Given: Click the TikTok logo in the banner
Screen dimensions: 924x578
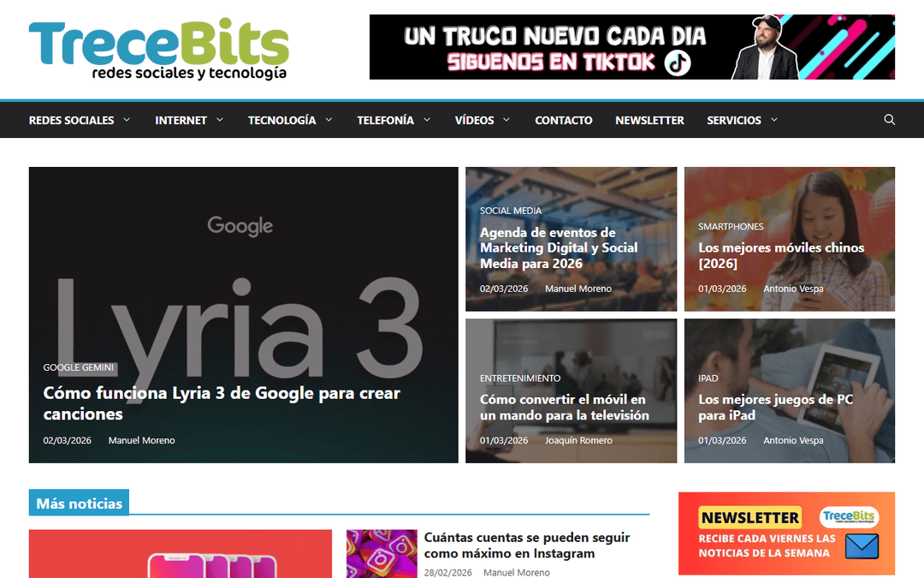Looking at the screenshot, I should (678, 63).
